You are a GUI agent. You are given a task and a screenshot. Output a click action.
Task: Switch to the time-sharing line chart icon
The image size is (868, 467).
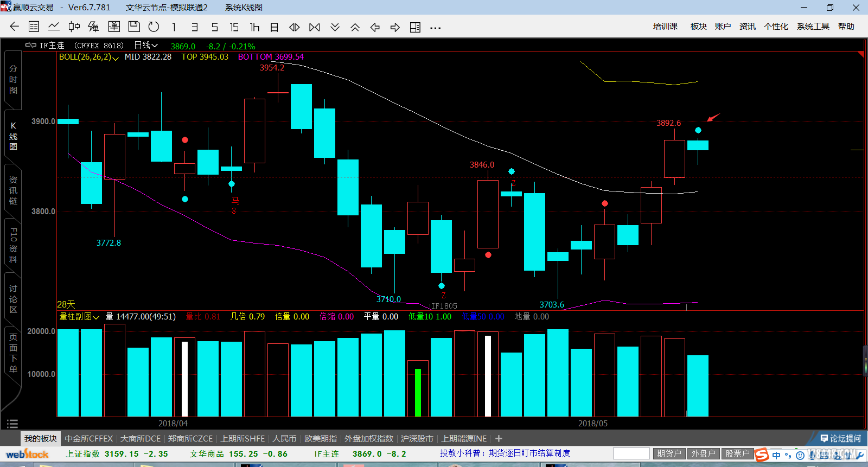pos(54,27)
